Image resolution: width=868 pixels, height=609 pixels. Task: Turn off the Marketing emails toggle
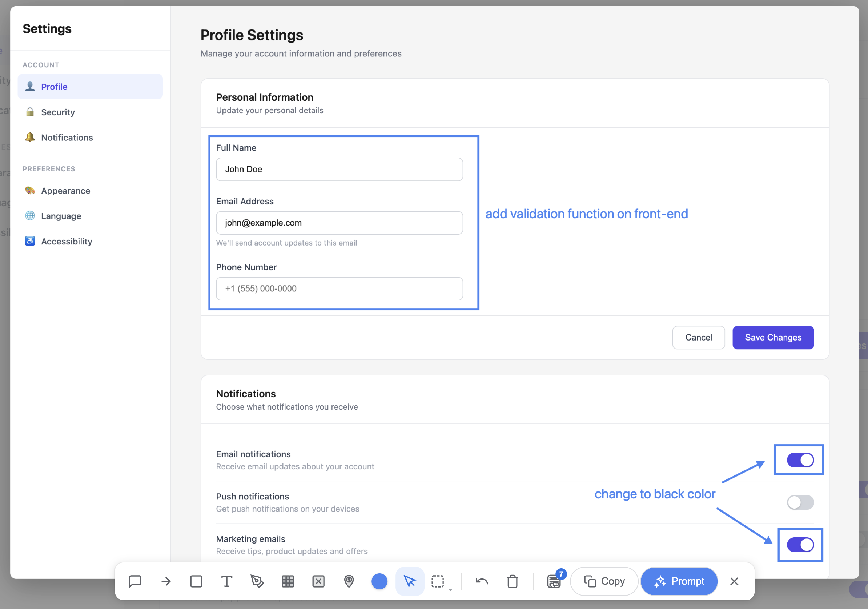(x=800, y=545)
